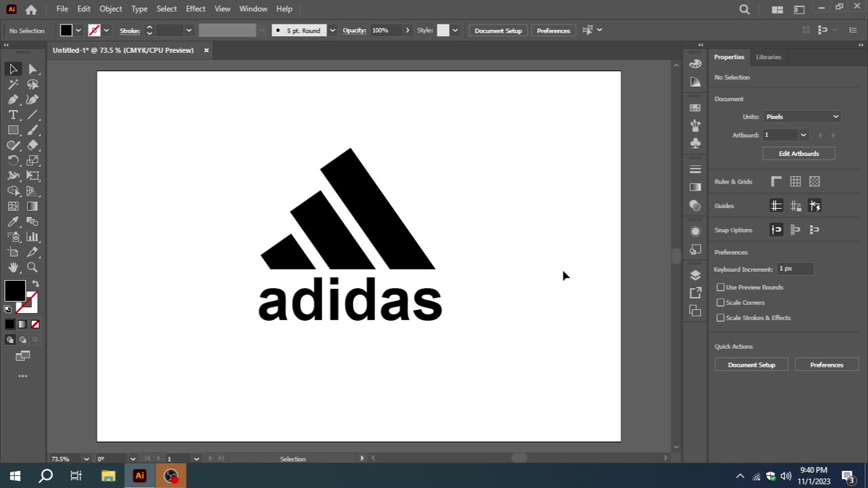Expand the Opacity slider arrow
The height and width of the screenshot is (488, 868).
point(408,30)
